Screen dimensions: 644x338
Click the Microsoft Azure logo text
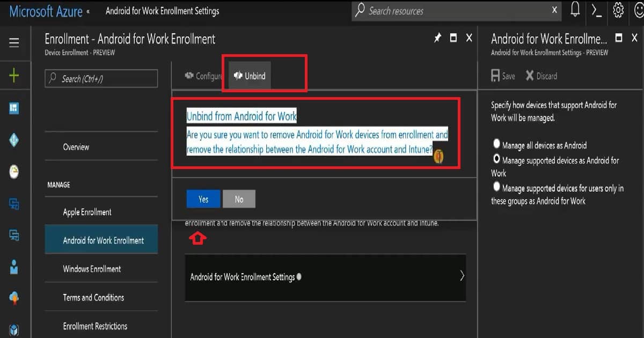pyautogui.click(x=46, y=11)
